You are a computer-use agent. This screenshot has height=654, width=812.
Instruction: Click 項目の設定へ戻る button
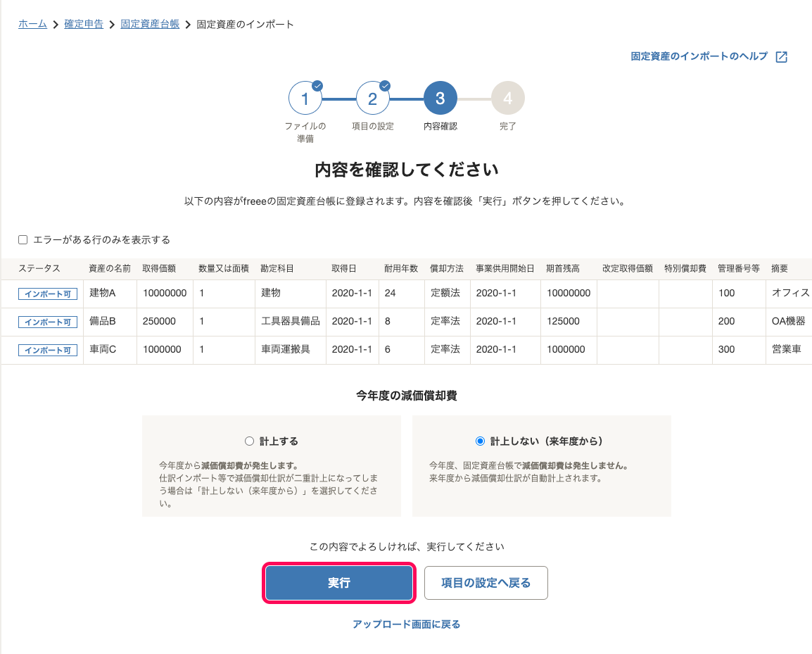[x=486, y=583]
